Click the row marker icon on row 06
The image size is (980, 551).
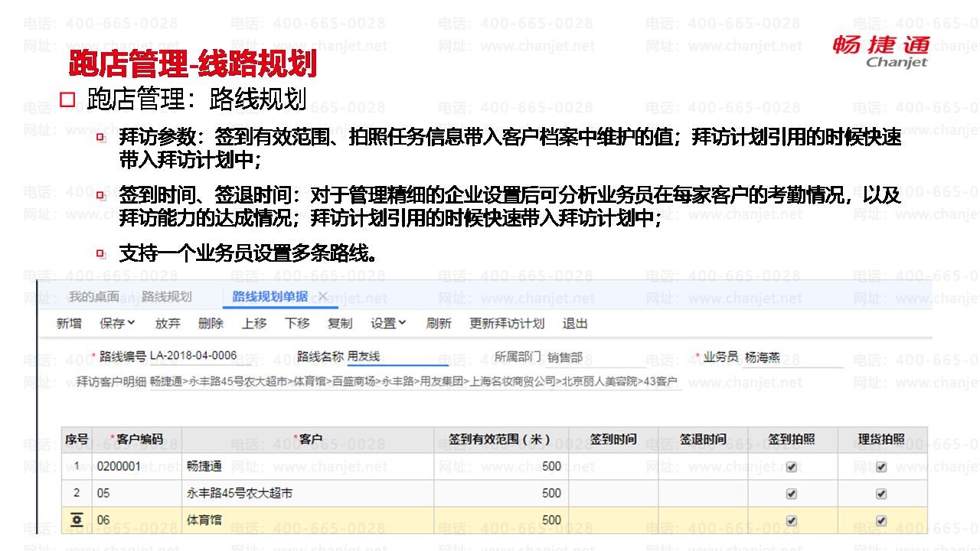pos(76,520)
